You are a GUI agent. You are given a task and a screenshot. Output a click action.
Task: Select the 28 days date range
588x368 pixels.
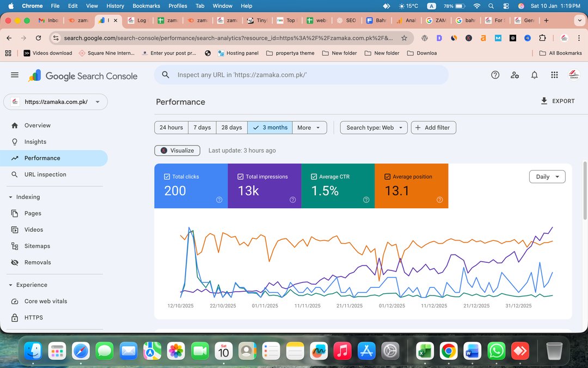(x=231, y=128)
